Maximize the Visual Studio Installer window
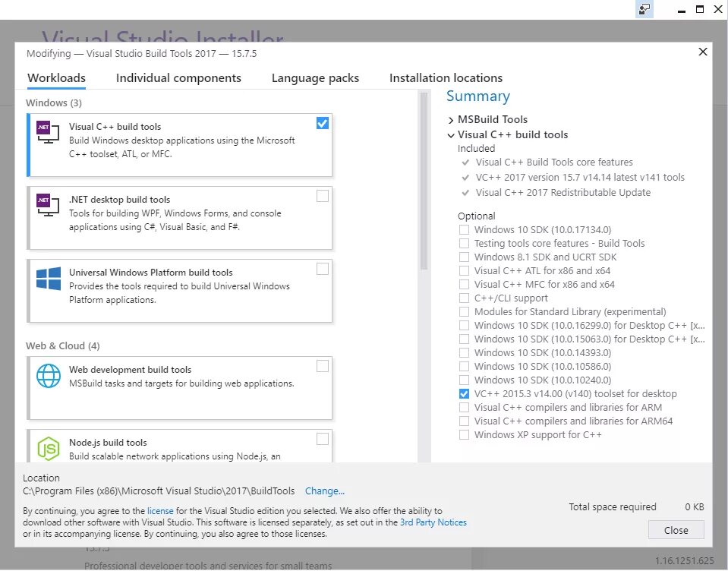Image resolution: width=728 pixels, height=571 pixels. click(700, 9)
